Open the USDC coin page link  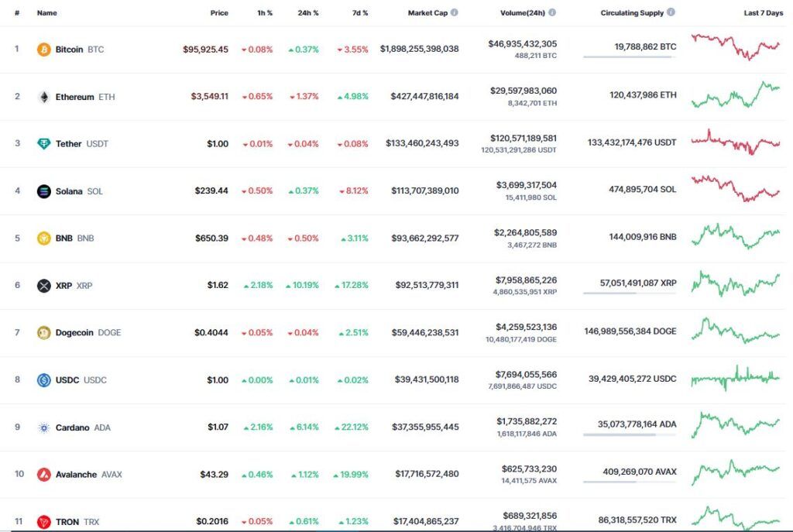(81, 379)
